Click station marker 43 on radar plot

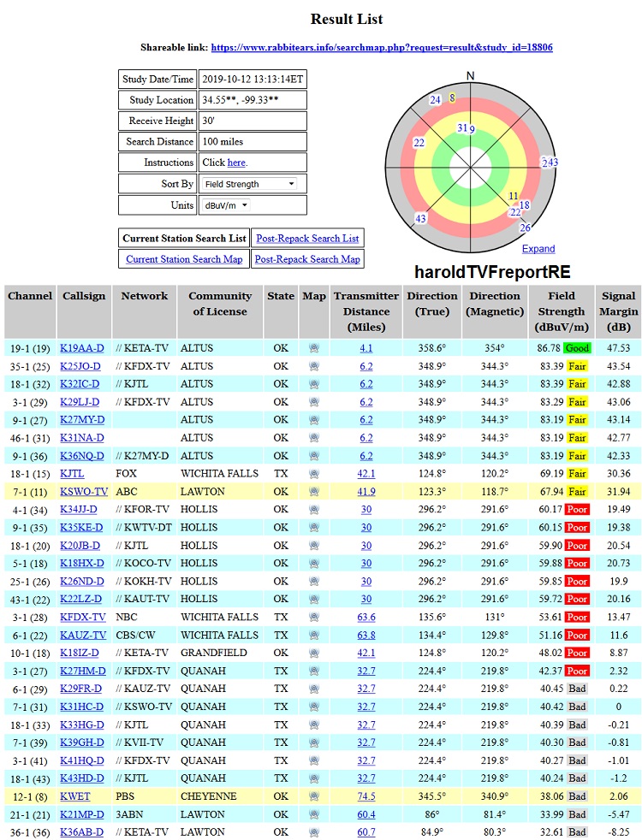[x=420, y=219]
